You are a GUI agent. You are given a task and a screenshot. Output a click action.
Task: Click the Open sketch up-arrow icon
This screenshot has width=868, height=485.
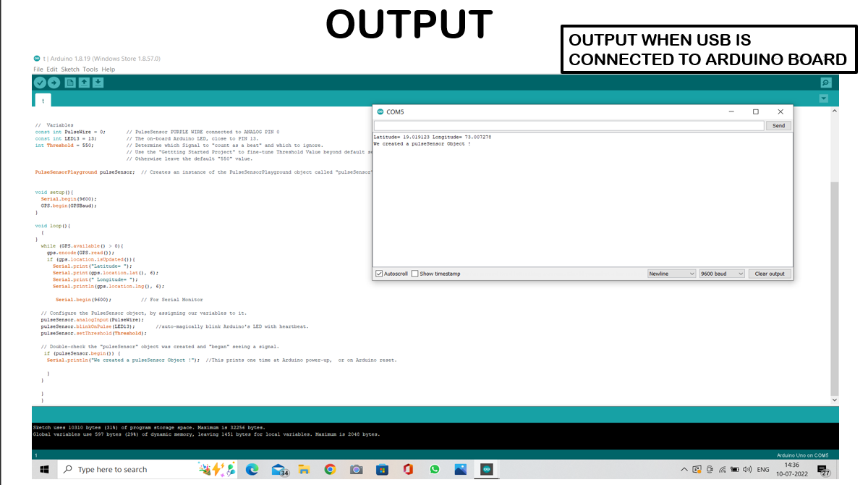[84, 83]
